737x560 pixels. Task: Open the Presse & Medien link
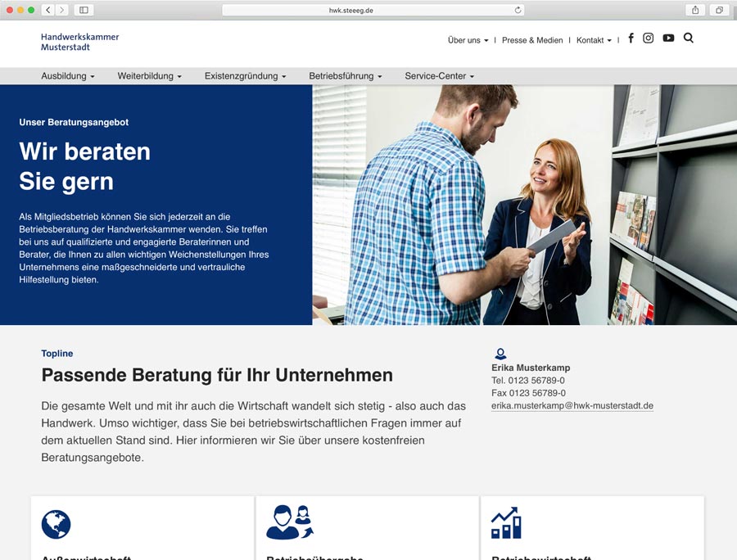pyautogui.click(x=532, y=40)
